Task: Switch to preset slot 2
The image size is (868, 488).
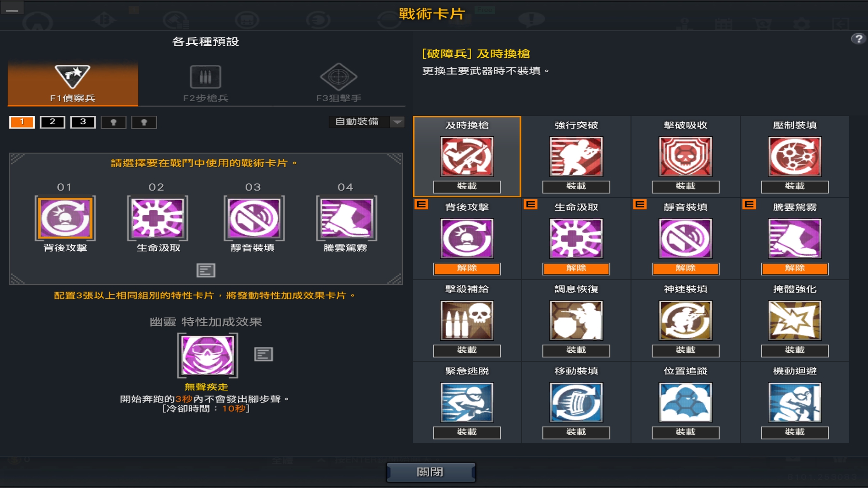Action: [53, 122]
